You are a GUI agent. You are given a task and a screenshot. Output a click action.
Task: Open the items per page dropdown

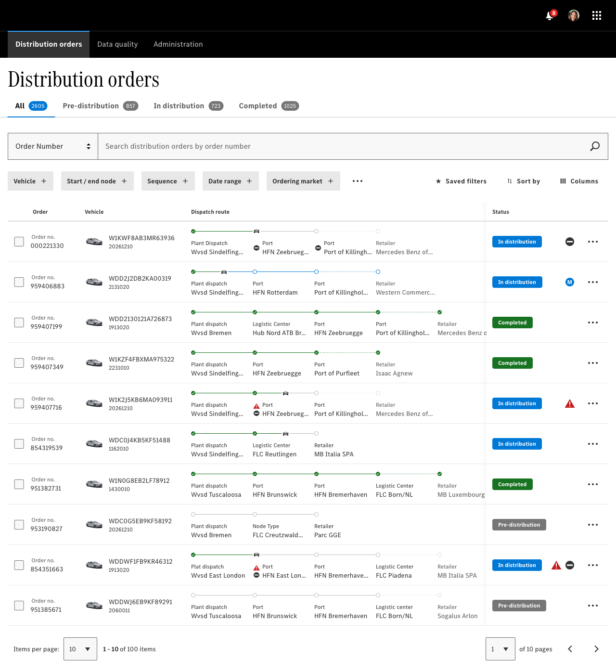point(80,649)
